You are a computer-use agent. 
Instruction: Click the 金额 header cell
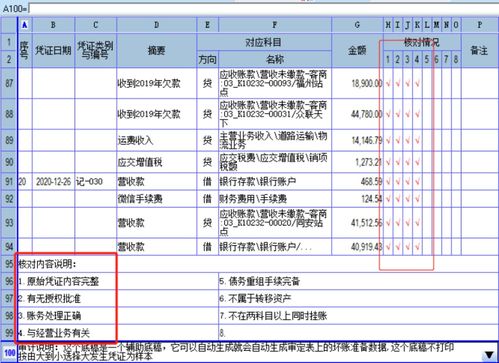(357, 50)
